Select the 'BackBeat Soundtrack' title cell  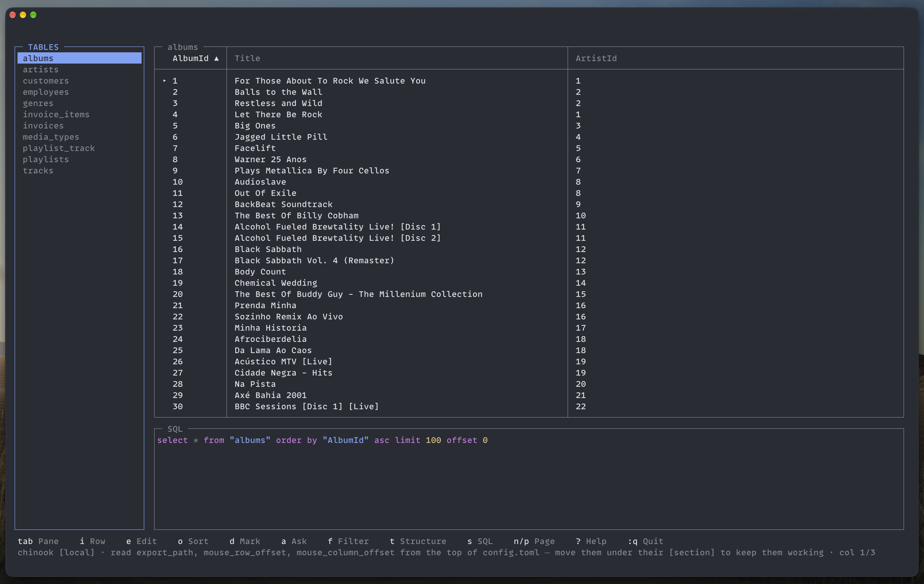(x=284, y=204)
